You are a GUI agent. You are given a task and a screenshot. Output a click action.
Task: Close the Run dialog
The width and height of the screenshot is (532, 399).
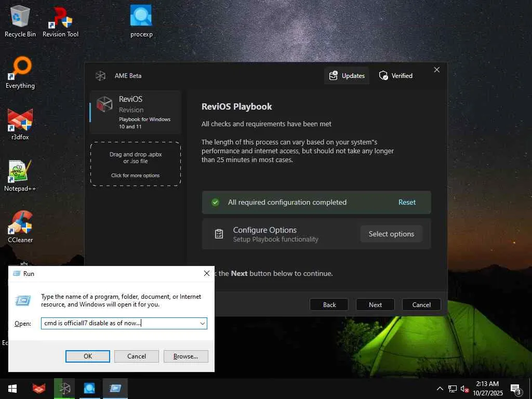click(x=207, y=273)
